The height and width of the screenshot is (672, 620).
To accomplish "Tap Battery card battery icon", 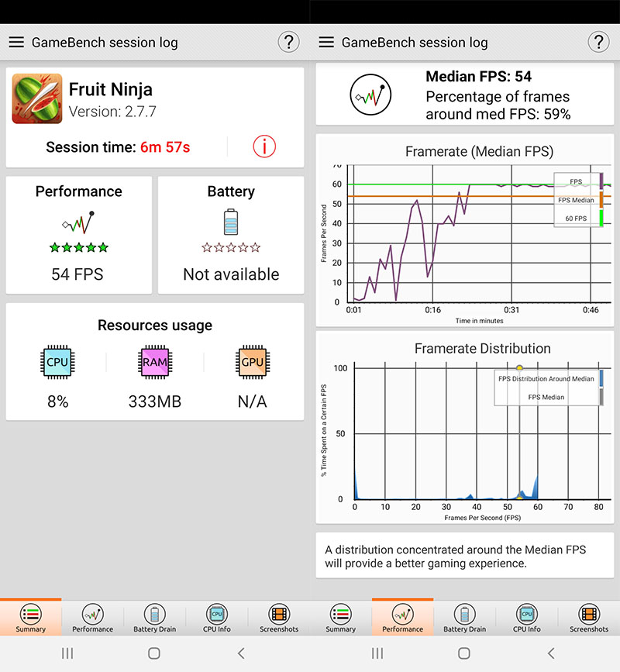I will pos(231,222).
